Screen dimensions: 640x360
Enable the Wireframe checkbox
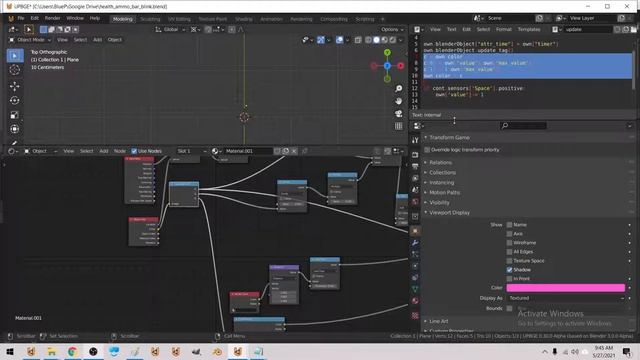point(509,243)
